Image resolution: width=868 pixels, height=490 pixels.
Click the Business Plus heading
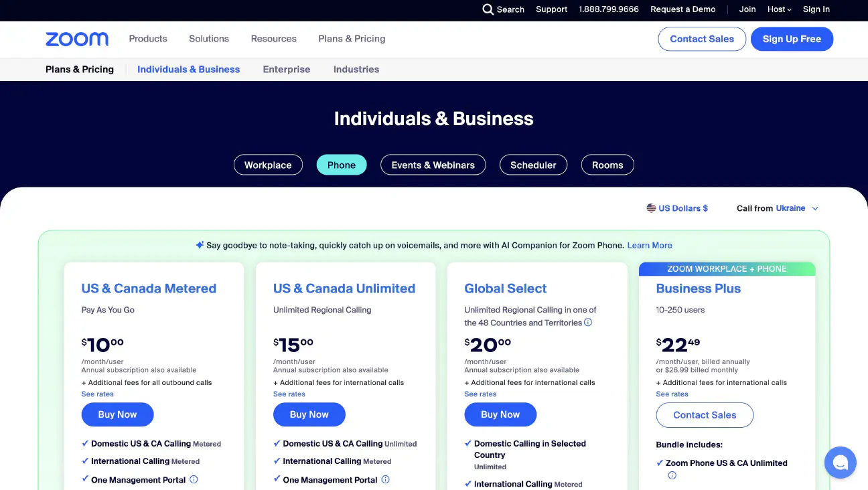699,289
